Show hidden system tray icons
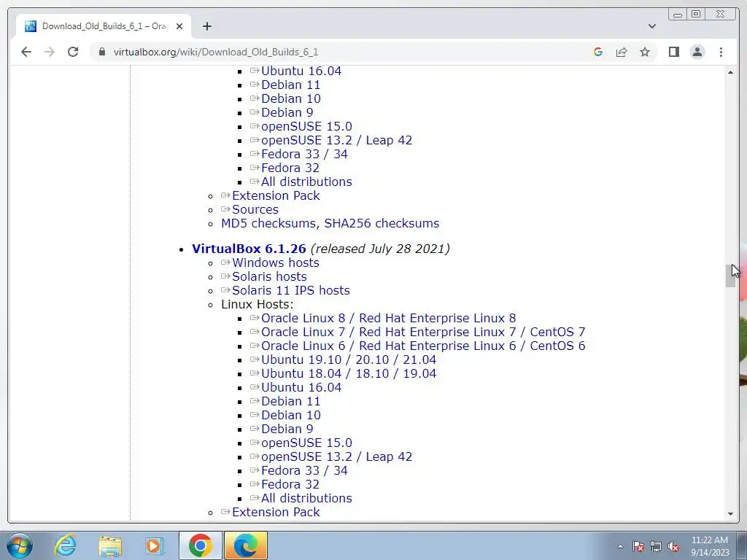 click(x=620, y=546)
